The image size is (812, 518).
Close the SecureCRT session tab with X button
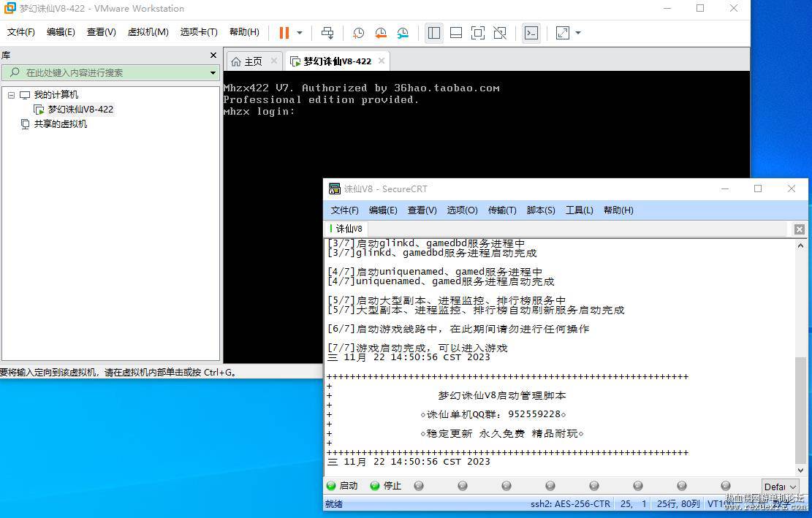point(799,229)
